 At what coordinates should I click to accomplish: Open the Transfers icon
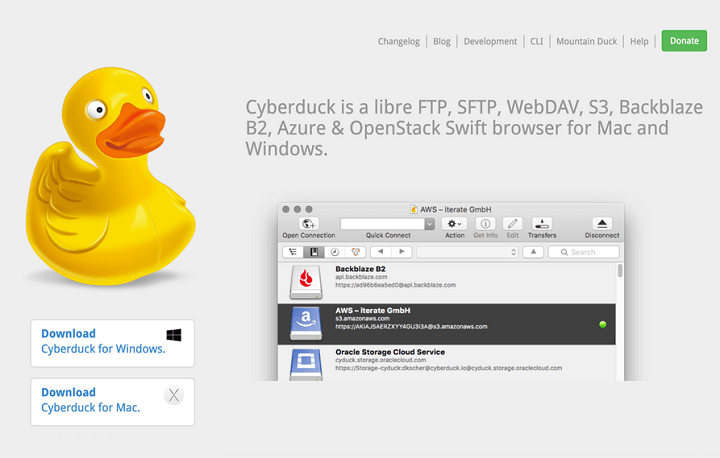542,224
